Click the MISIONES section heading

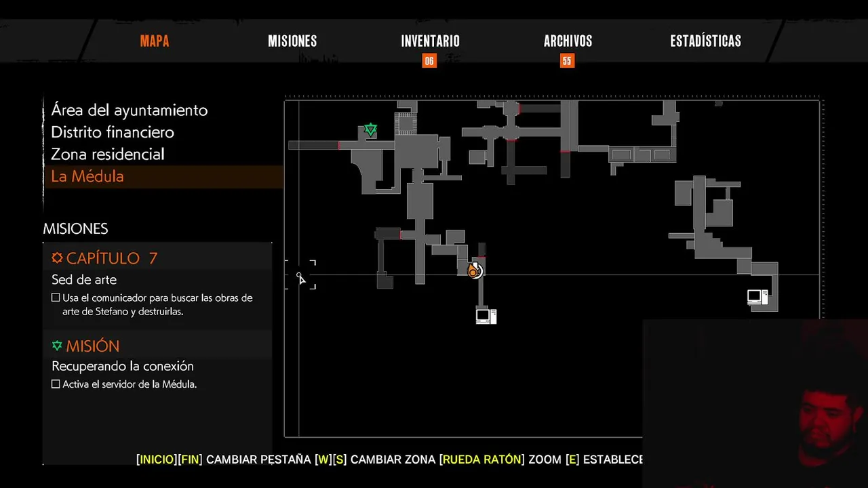coord(75,228)
